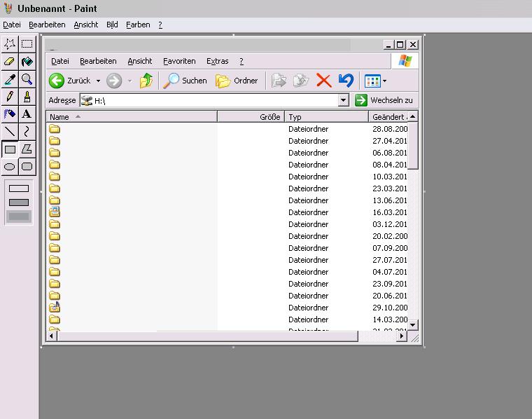Select the Curve tool
Screen dimensions: 532x419
(x=27, y=131)
